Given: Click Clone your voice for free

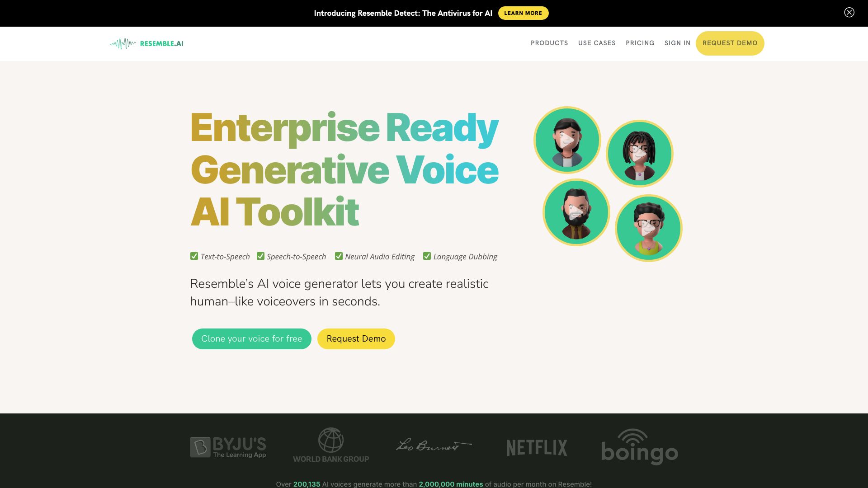Looking at the screenshot, I should point(251,338).
